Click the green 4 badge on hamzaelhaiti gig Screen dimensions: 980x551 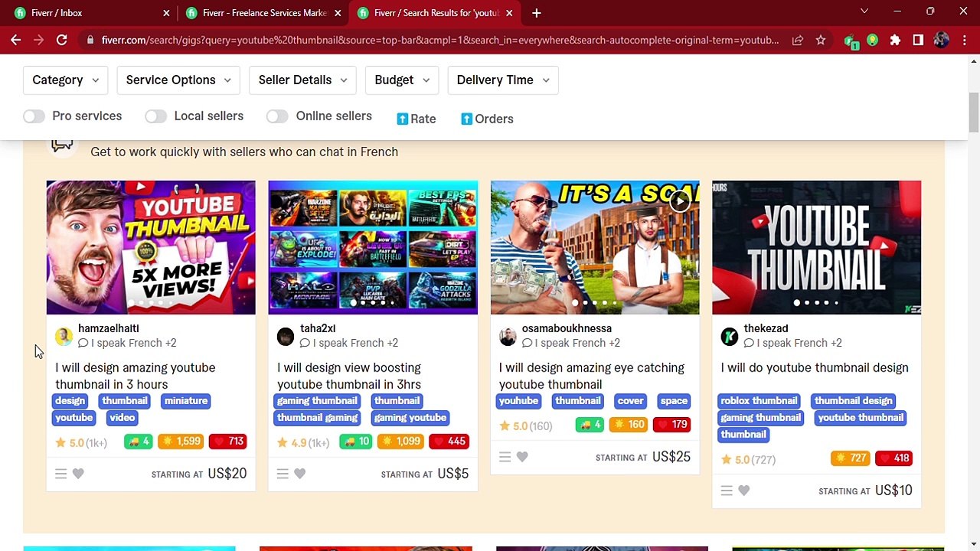click(x=139, y=442)
